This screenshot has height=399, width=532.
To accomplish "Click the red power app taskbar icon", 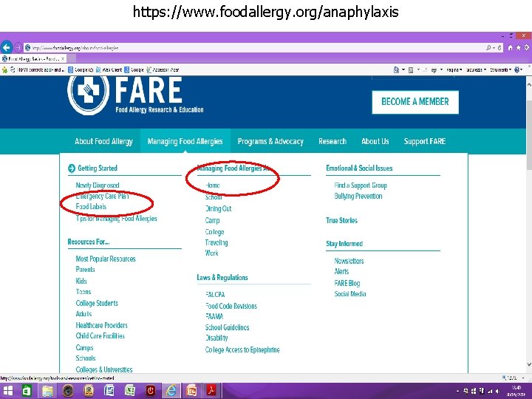I will pos(151,391).
